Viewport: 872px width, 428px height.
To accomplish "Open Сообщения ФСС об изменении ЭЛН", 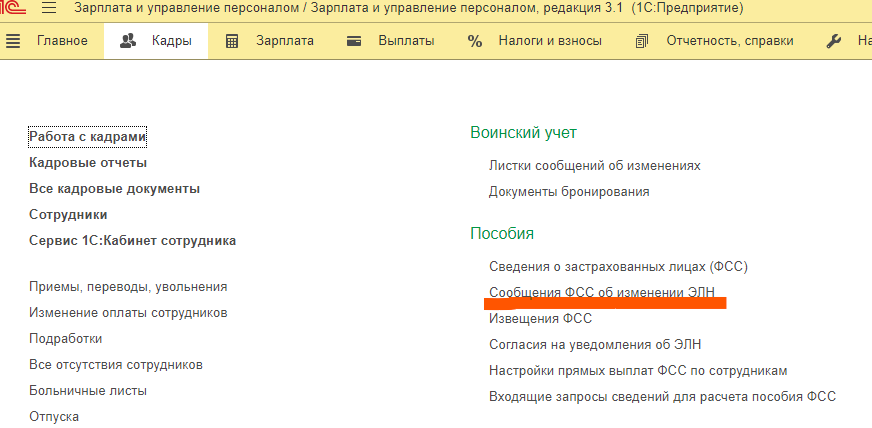I will coord(601,292).
